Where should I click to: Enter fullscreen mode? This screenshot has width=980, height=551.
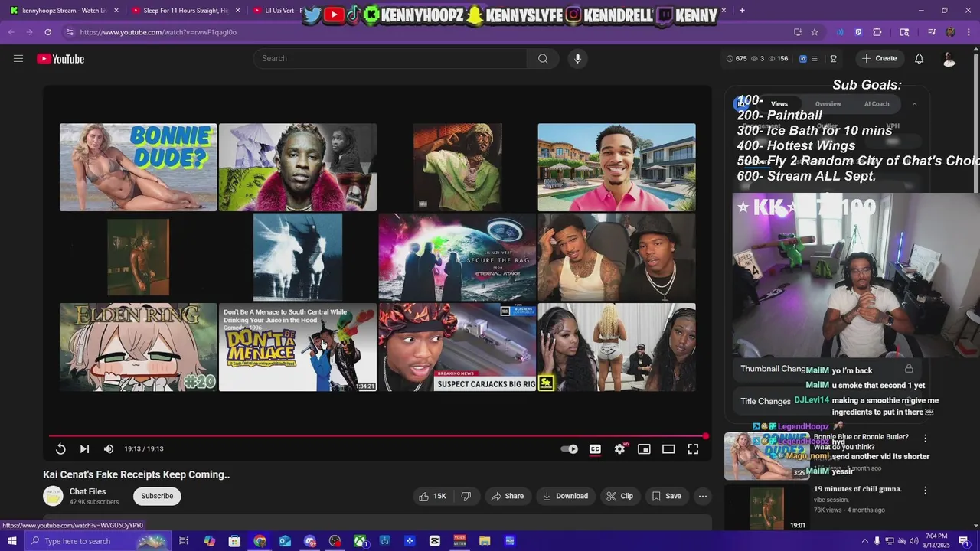pos(693,449)
